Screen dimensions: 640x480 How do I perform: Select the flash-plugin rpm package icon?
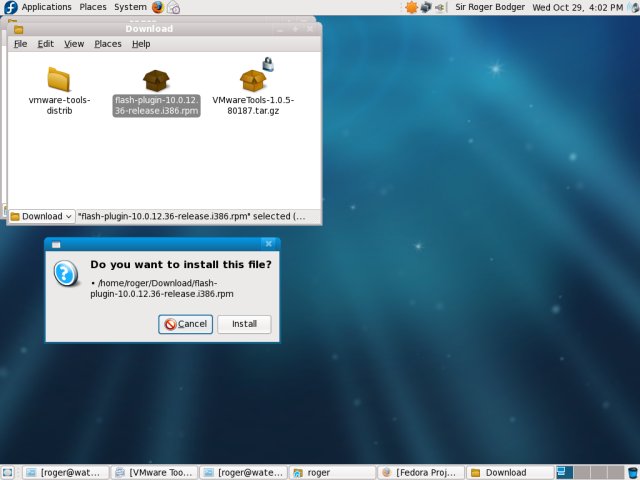tap(156, 80)
